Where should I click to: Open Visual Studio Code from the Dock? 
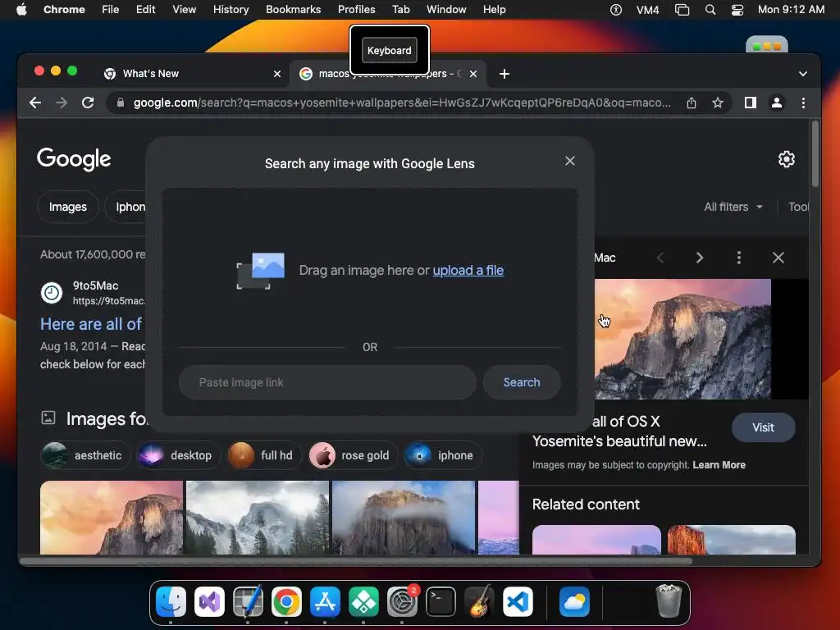pyautogui.click(x=518, y=601)
